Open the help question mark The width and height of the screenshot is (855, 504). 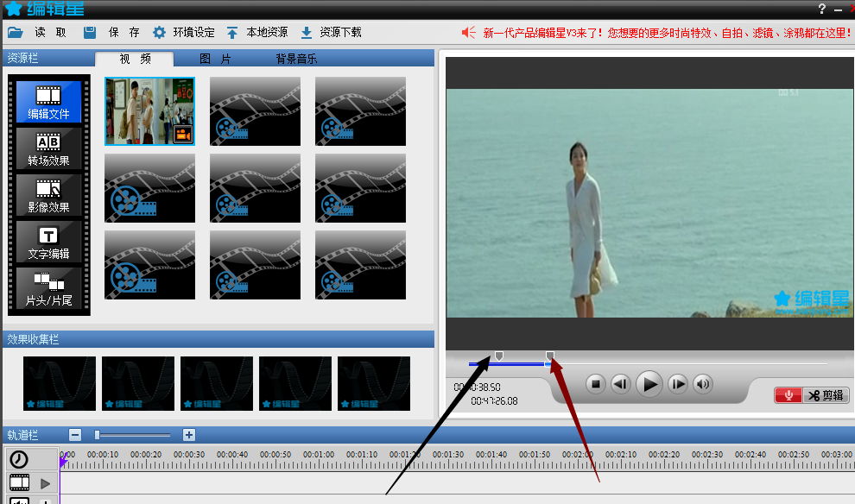(822, 8)
